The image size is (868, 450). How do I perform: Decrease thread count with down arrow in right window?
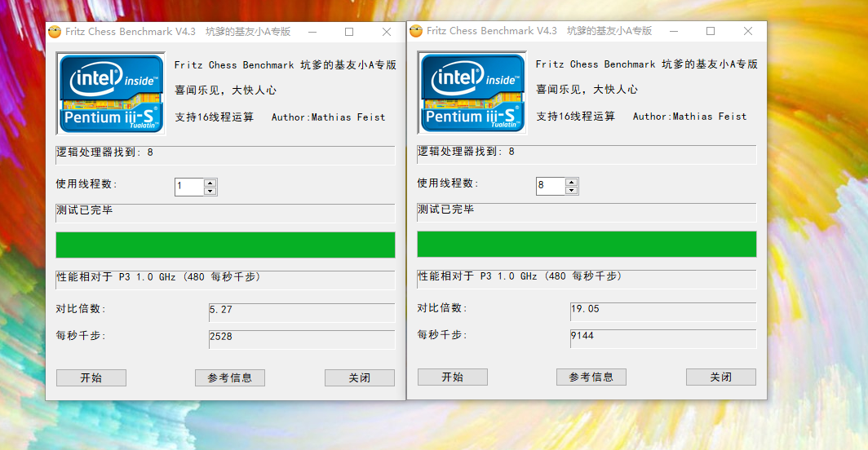[x=571, y=190]
